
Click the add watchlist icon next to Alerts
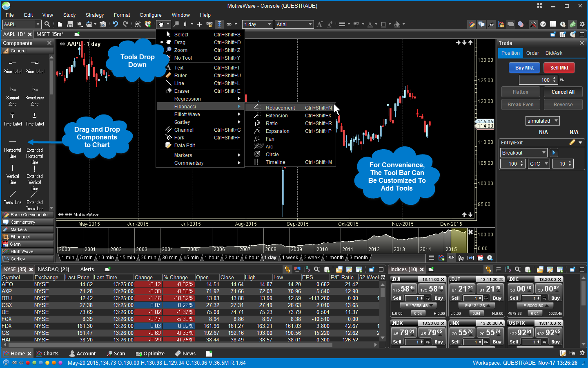107,269
